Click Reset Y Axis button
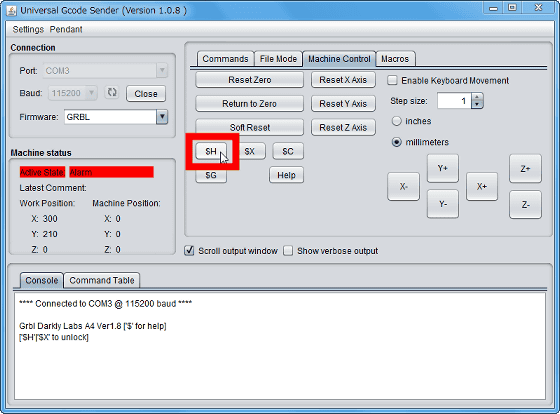 (x=343, y=104)
